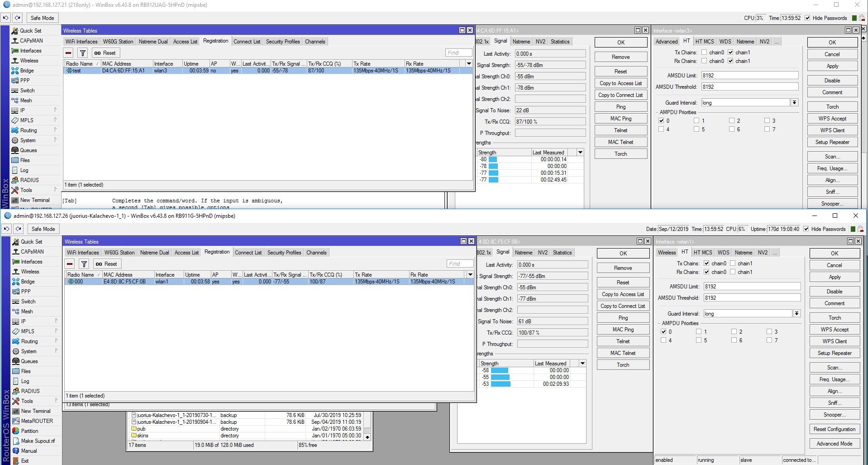Open column chooser dropdown in top registration table

point(469,64)
